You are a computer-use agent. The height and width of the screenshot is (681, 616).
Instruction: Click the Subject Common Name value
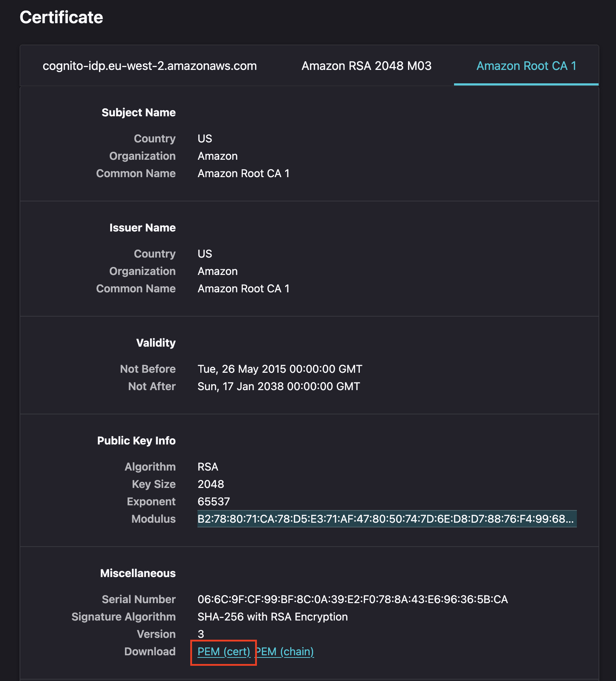pyautogui.click(x=244, y=174)
